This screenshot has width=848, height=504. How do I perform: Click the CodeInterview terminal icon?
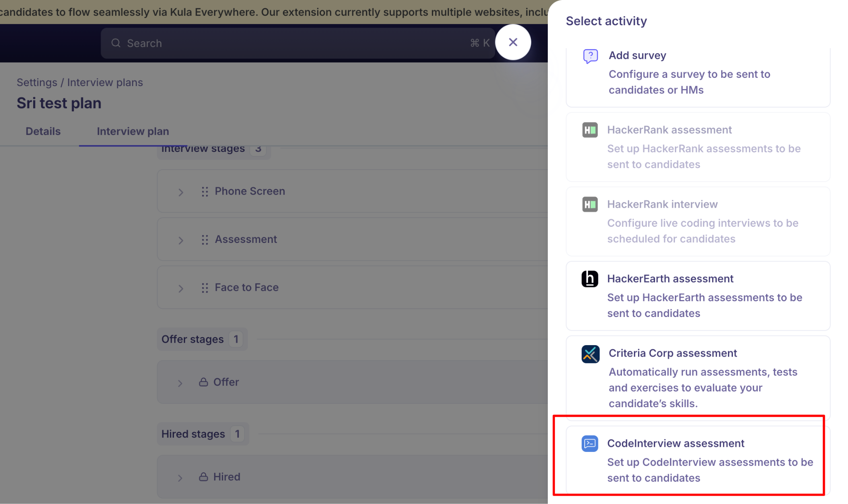[x=590, y=444]
